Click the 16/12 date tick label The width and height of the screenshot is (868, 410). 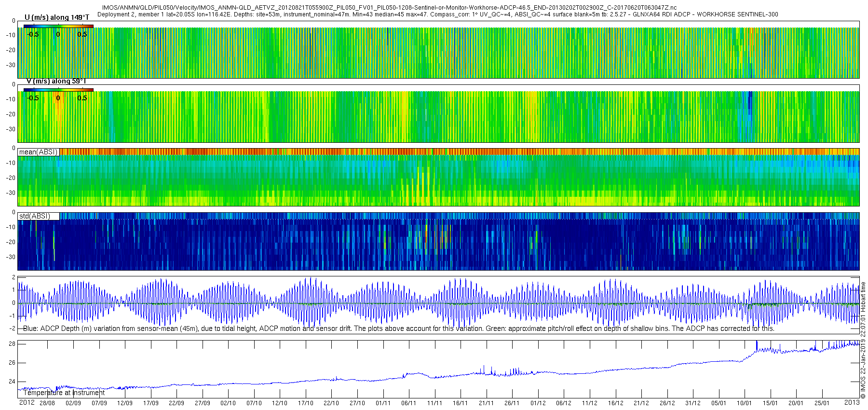click(x=615, y=403)
